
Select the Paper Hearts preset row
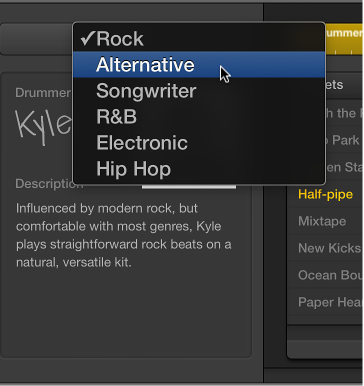(x=325, y=302)
